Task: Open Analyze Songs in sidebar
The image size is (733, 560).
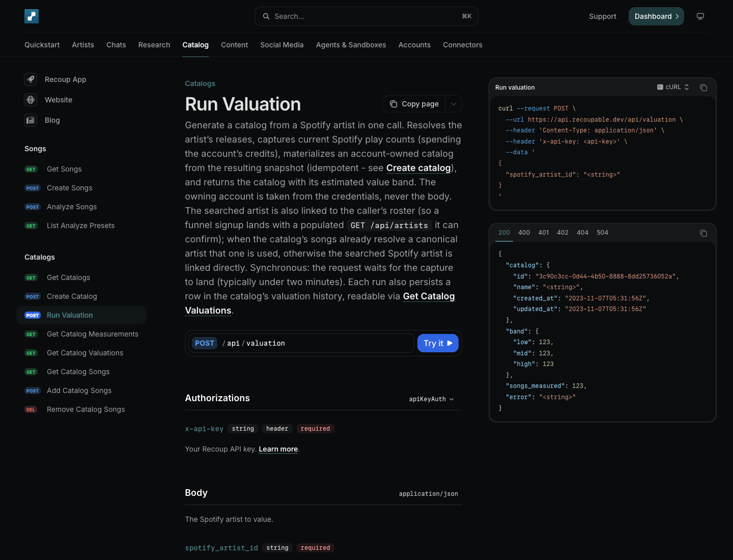Action: pos(81,207)
